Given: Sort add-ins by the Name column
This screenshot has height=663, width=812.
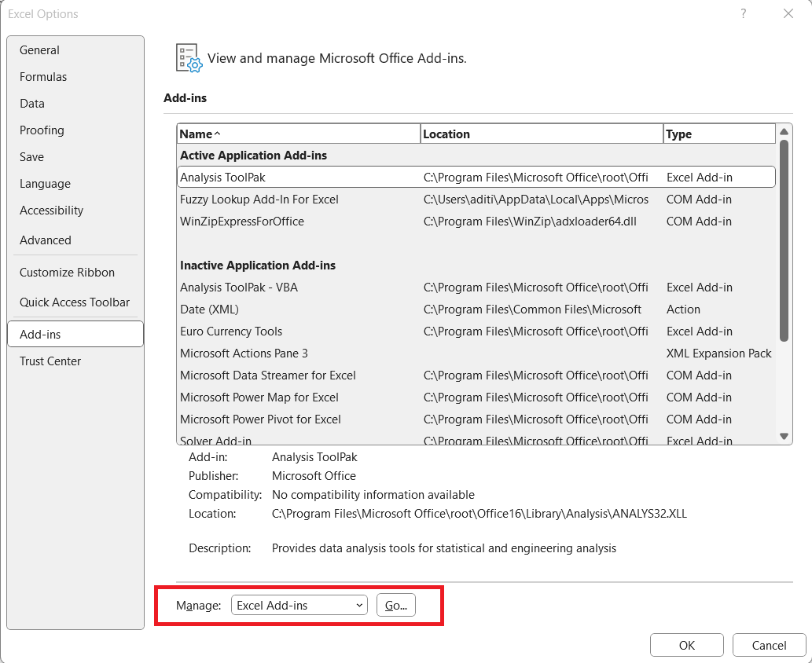Looking at the screenshot, I should (298, 134).
